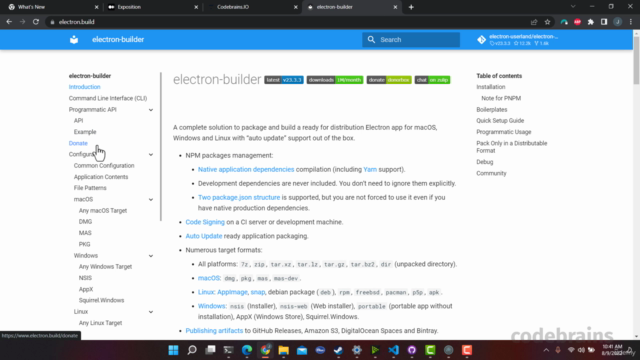Open Visual Studio Code from taskbar
This screenshot has height=360, width=640.
click(x=393, y=350)
